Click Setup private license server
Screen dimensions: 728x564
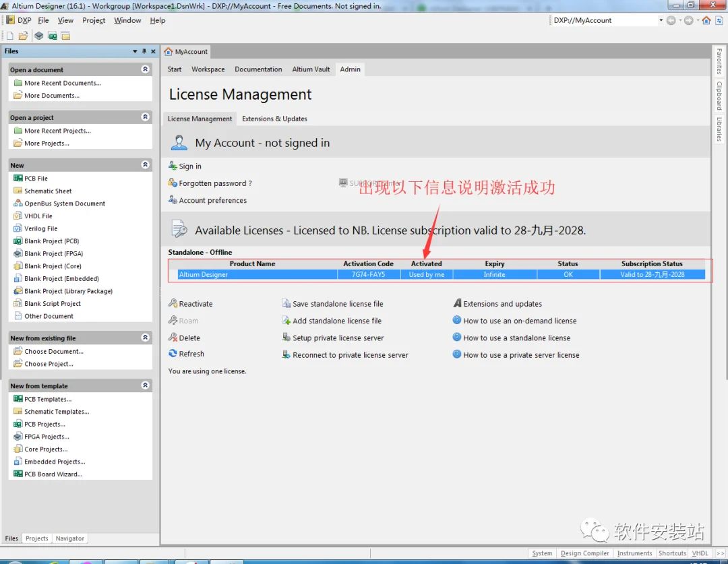point(338,338)
